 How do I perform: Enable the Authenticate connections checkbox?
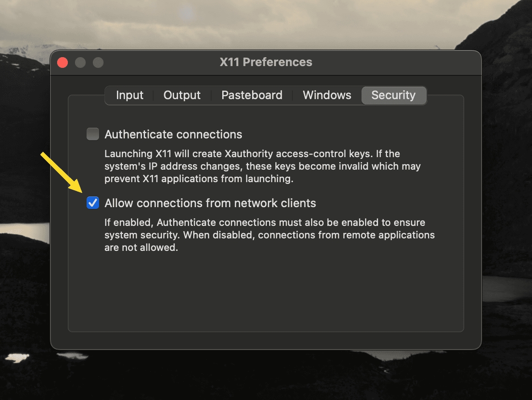point(93,134)
